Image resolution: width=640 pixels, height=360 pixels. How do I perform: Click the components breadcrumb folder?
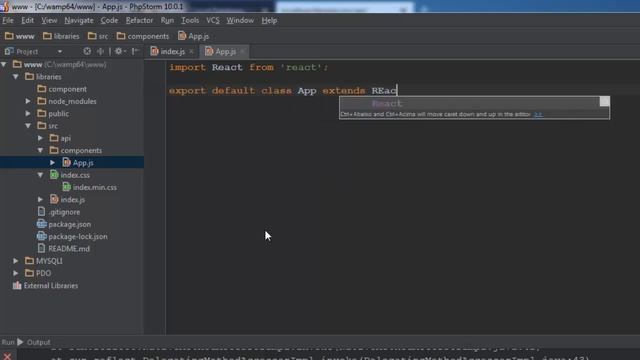pyautogui.click(x=143, y=36)
